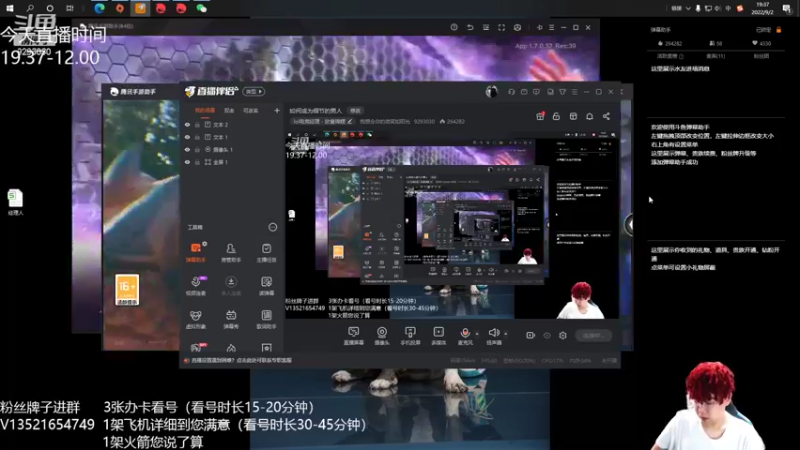Toggle the preview eye in bottom bar
This screenshot has height=450, width=800.
coord(547,336)
